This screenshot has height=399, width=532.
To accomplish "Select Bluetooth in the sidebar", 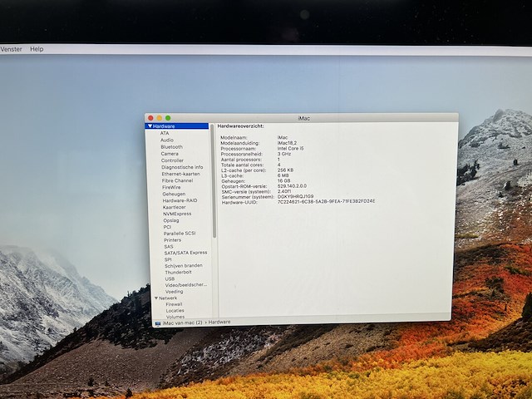I will coord(171,146).
